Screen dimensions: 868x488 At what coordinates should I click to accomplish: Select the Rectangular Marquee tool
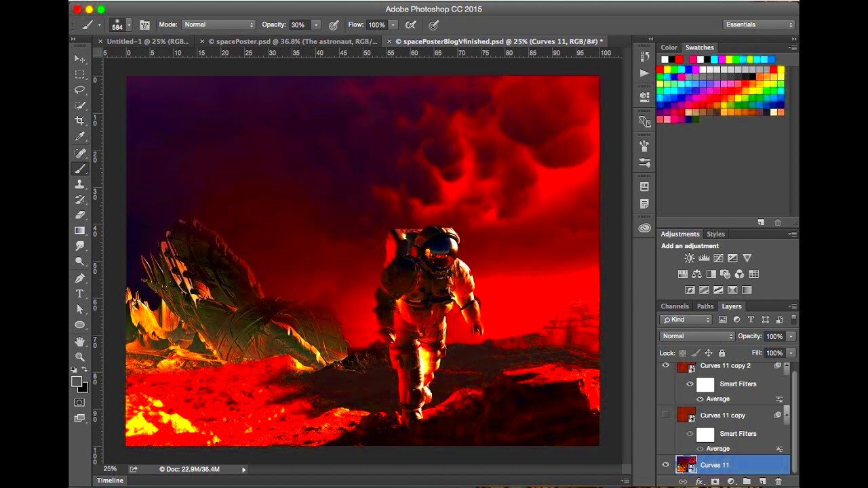(x=80, y=75)
